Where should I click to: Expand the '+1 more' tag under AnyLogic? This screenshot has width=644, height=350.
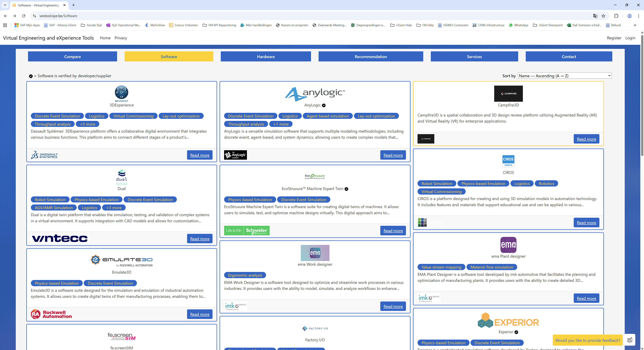(x=281, y=124)
